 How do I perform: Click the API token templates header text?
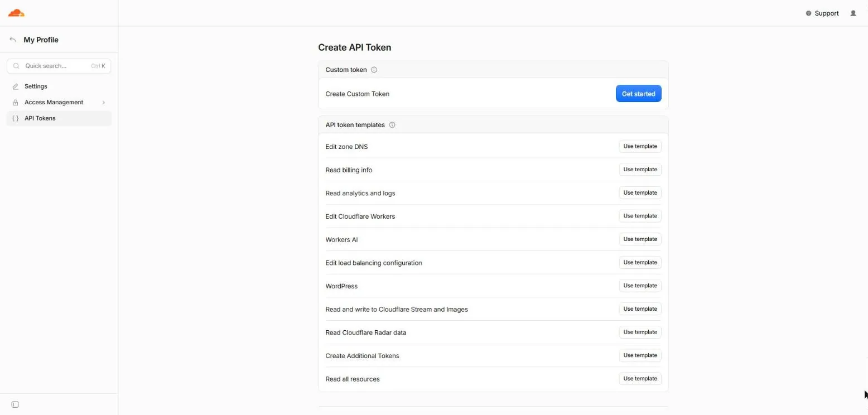point(355,125)
